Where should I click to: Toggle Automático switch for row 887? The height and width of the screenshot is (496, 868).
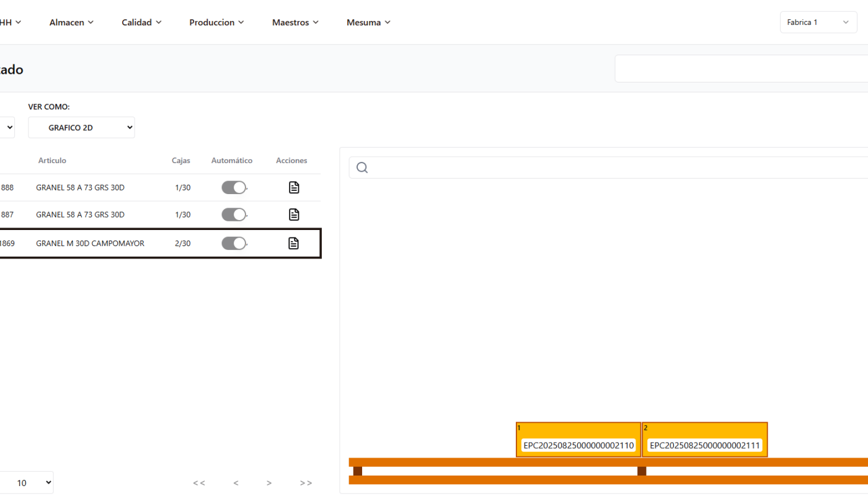pos(234,215)
